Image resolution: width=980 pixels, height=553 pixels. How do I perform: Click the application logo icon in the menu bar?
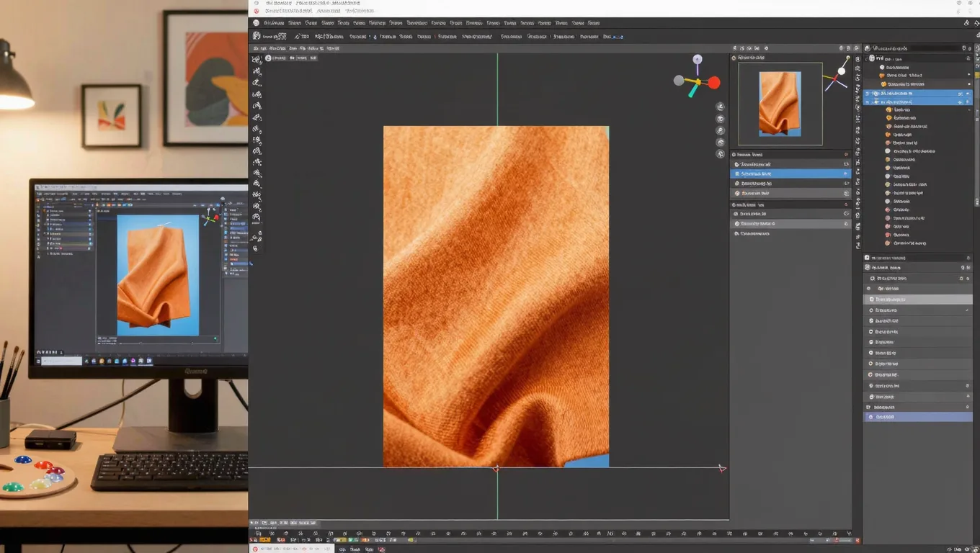[x=256, y=23]
